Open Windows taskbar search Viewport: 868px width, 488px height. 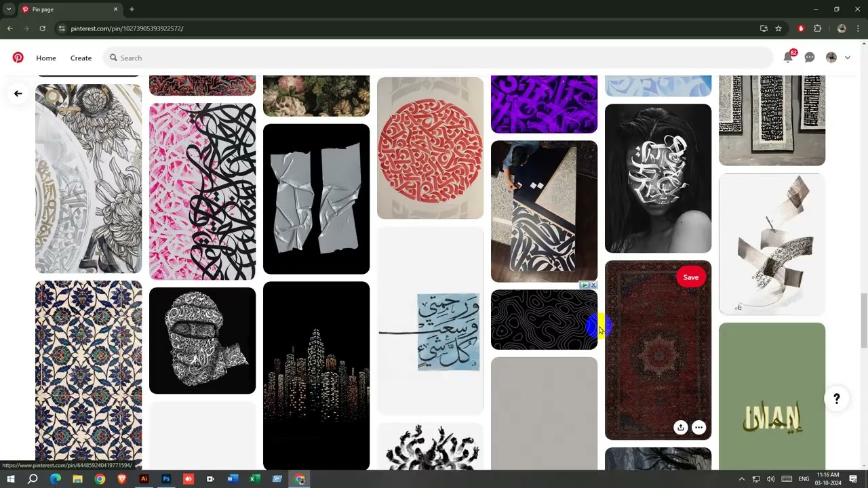pyautogui.click(x=33, y=479)
